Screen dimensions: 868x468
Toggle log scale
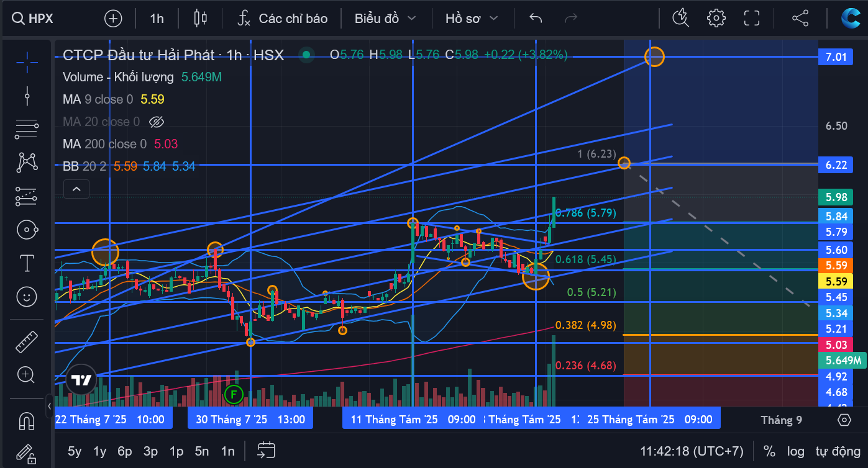pos(795,451)
